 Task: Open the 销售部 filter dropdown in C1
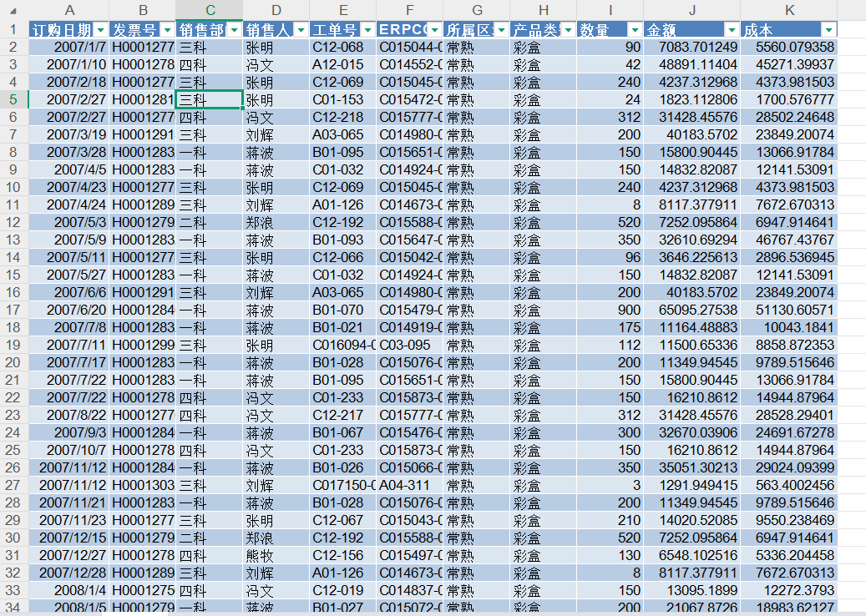pos(235,30)
